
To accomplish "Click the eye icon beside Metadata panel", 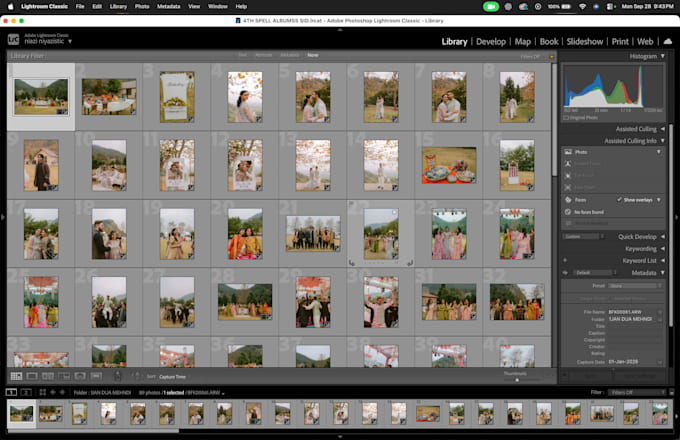I will [x=565, y=273].
